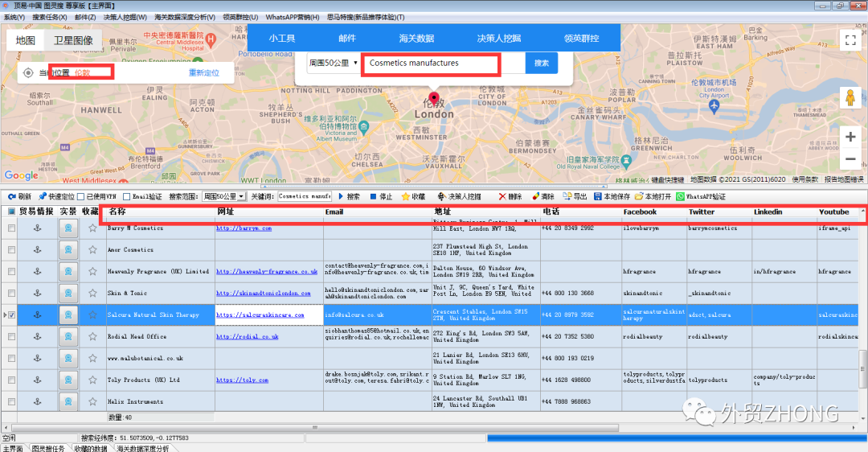This screenshot has height=452, width=868.
Task: Open the http://barrym.com link
Action: [244, 228]
